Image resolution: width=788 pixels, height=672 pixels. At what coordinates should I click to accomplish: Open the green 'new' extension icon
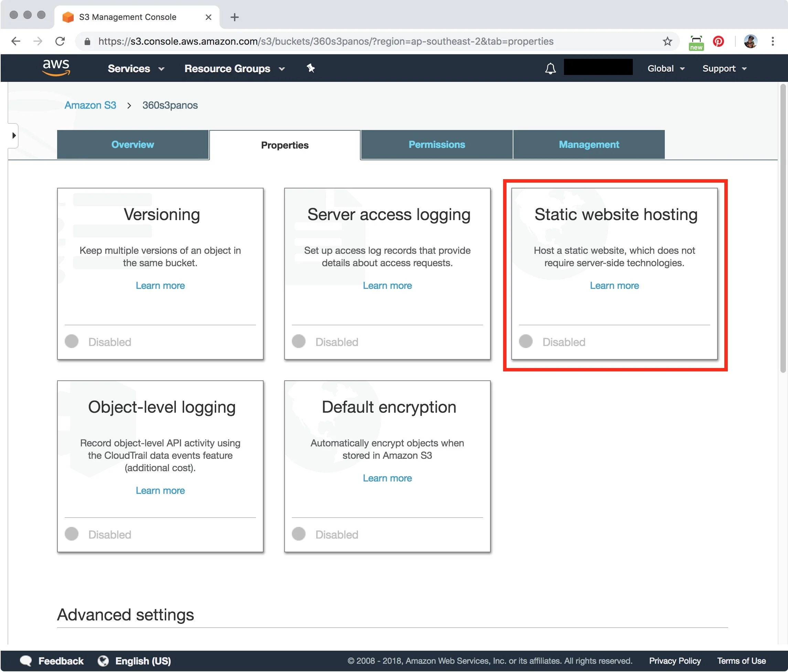click(x=696, y=43)
